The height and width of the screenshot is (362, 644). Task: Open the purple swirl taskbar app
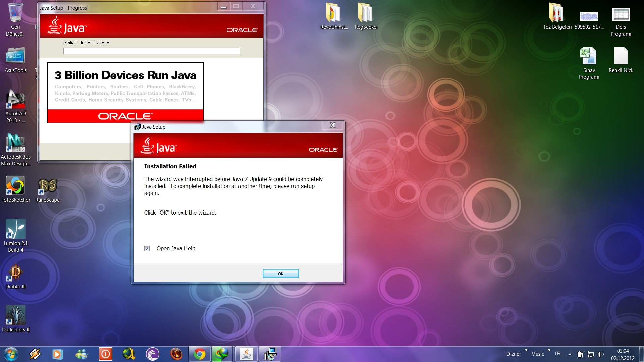pos(153,354)
